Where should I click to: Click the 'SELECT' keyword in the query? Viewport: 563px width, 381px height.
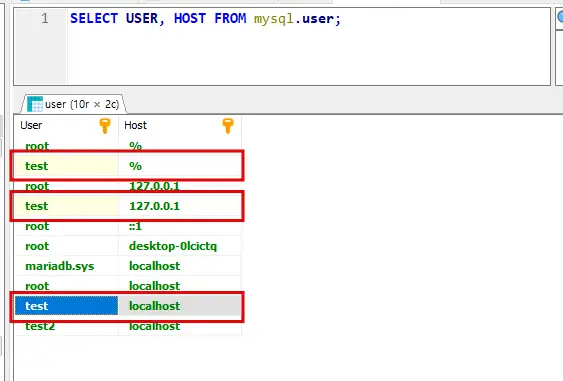[x=94, y=18]
